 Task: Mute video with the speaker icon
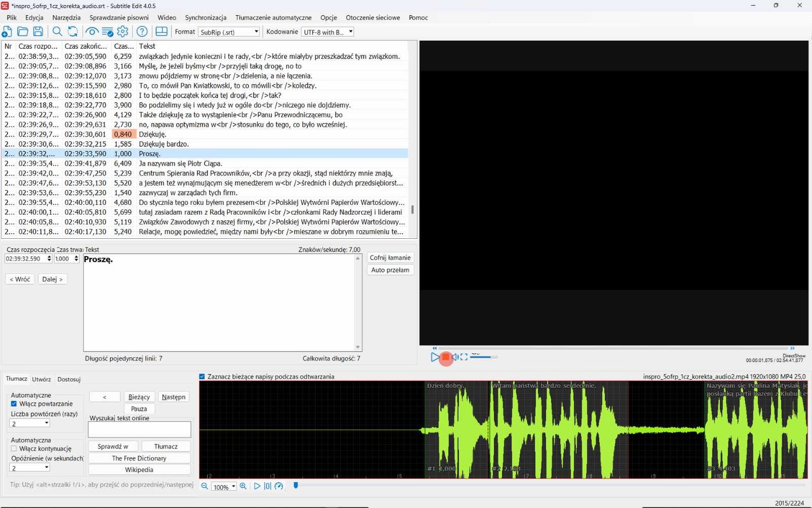pos(455,357)
